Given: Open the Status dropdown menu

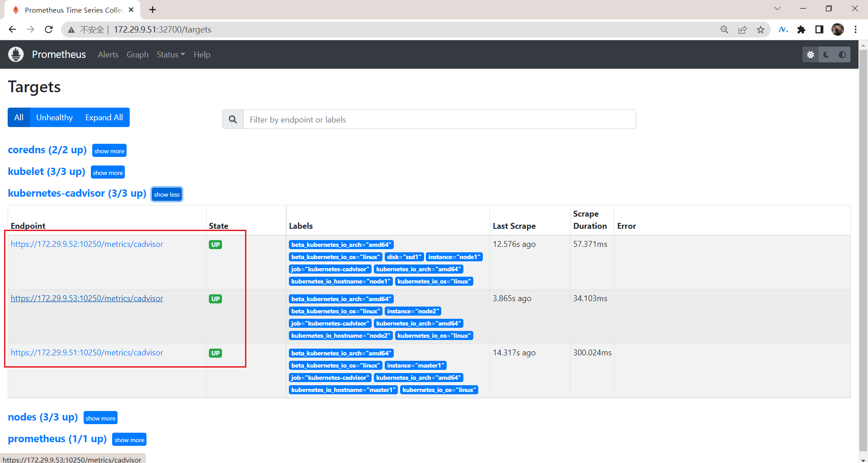Looking at the screenshot, I should [x=171, y=54].
